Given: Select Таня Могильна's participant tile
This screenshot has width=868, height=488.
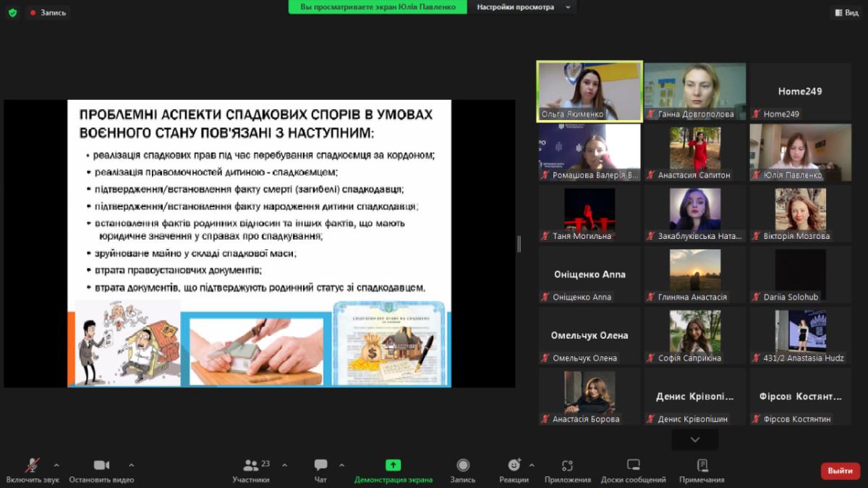Looking at the screenshot, I should click(590, 214).
